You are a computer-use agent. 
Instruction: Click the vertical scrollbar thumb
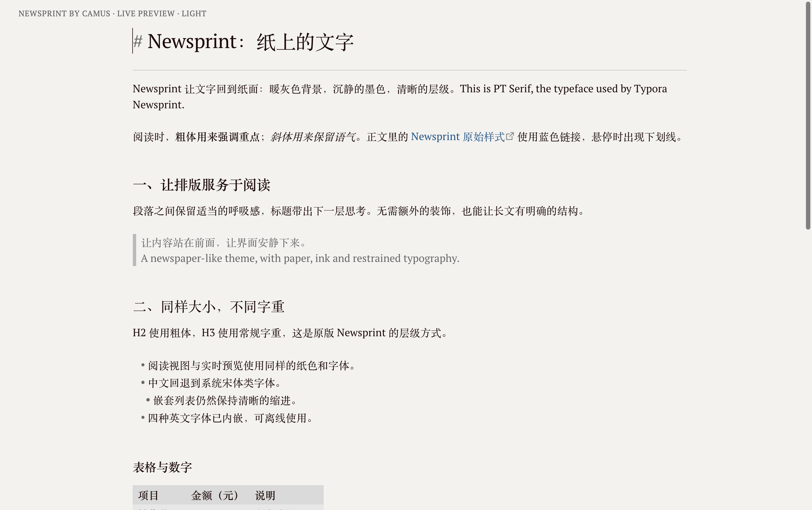tap(808, 116)
